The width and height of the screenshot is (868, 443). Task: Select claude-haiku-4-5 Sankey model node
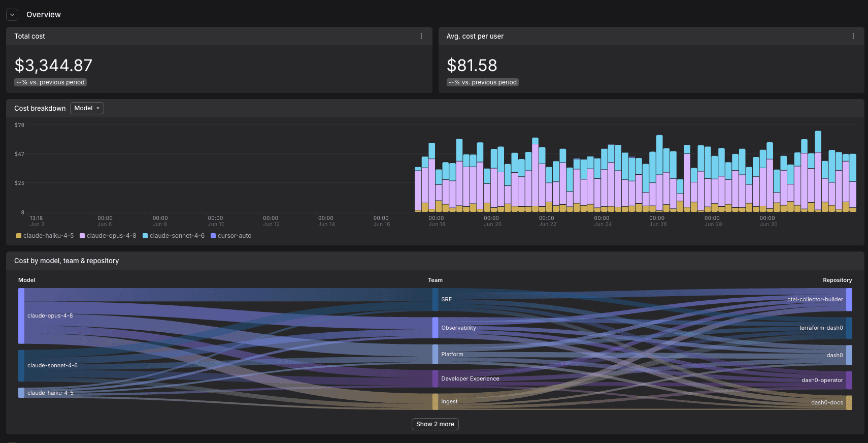pyautogui.click(x=21, y=393)
